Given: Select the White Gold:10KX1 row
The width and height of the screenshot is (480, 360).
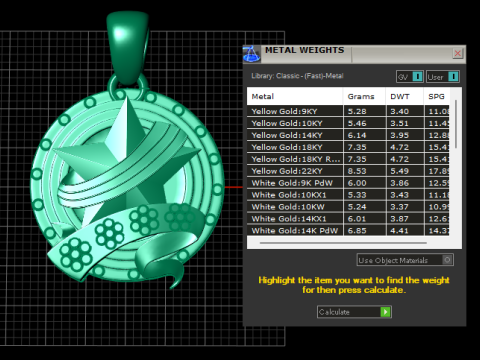Looking at the screenshot, I should click(348, 195).
